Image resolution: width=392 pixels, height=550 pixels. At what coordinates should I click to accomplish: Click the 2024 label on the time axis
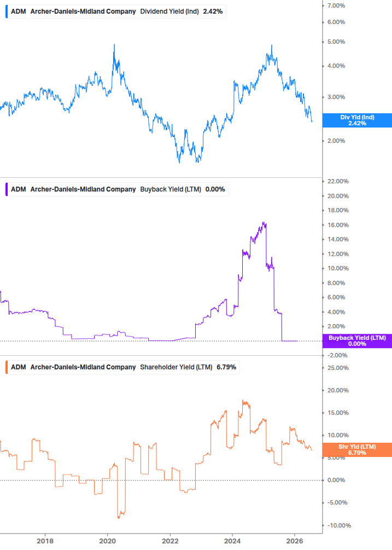click(x=232, y=541)
